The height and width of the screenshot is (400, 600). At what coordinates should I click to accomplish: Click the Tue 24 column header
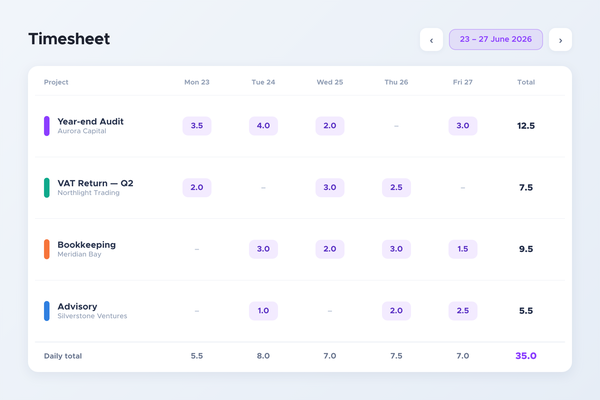pyautogui.click(x=263, y=82)
